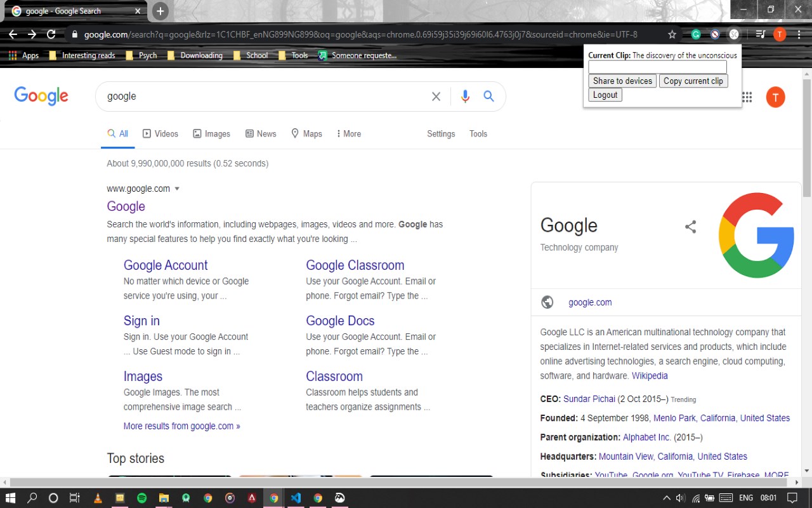Open the Apps shortcut in bookmarks bar

point(23,55)
